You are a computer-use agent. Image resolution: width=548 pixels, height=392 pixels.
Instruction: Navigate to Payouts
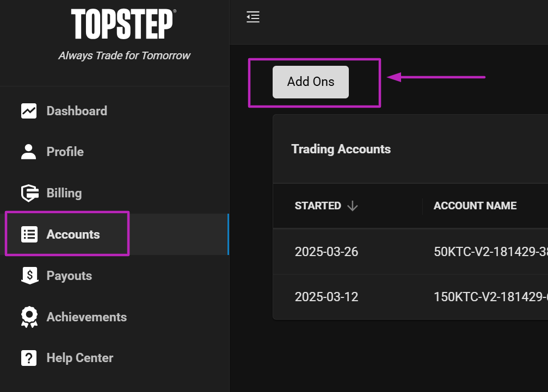pos(115,276)
